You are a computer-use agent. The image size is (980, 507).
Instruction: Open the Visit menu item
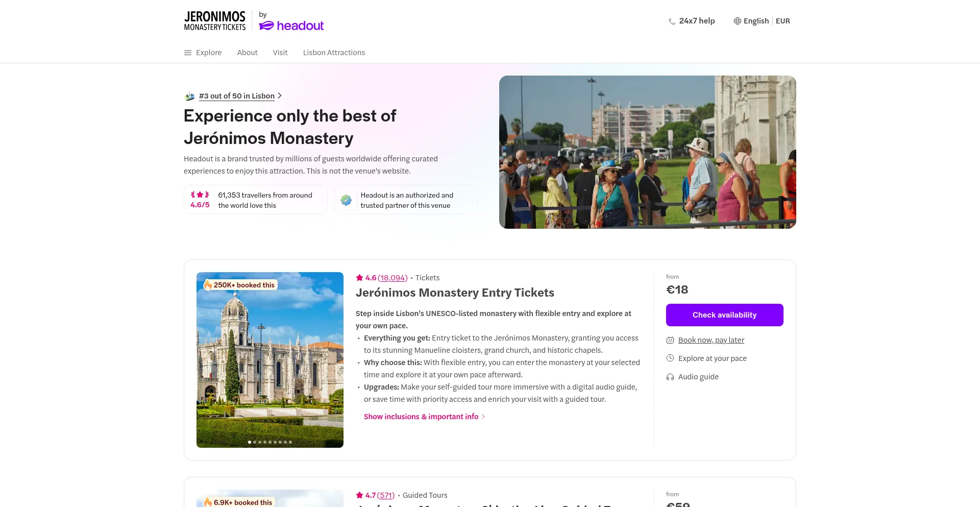point(280,53)
